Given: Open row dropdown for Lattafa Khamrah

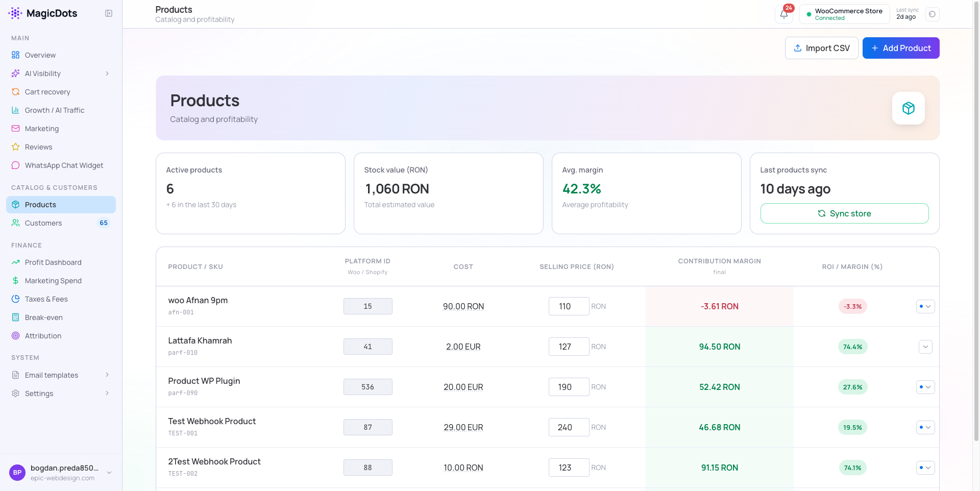Looking at the screenshot, I should coord(925,347).
